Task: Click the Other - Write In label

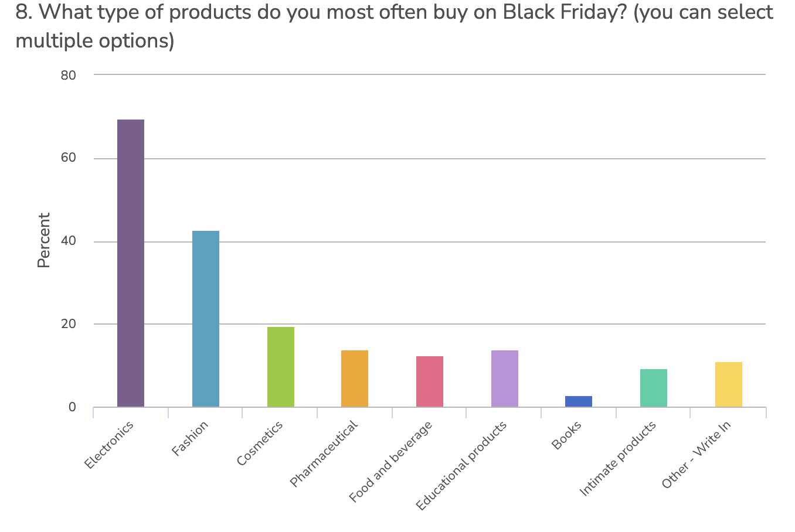Action: [696, 455]
